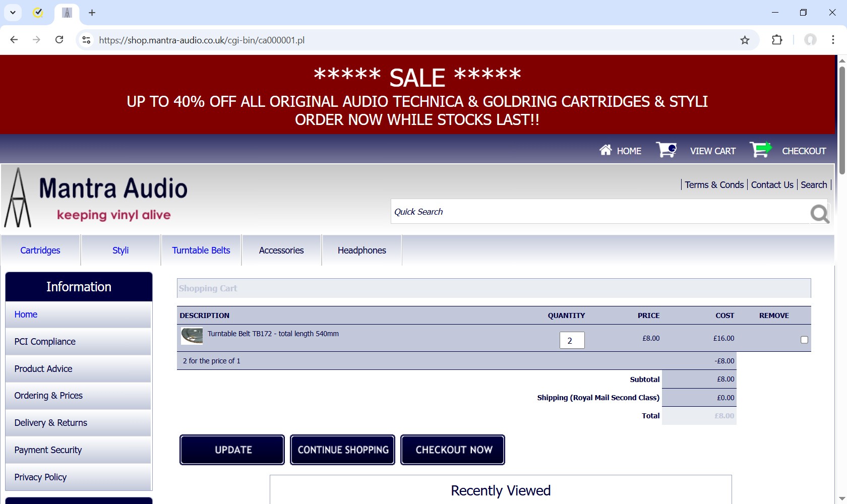Click the Checkout cart arrow icon

760,150
